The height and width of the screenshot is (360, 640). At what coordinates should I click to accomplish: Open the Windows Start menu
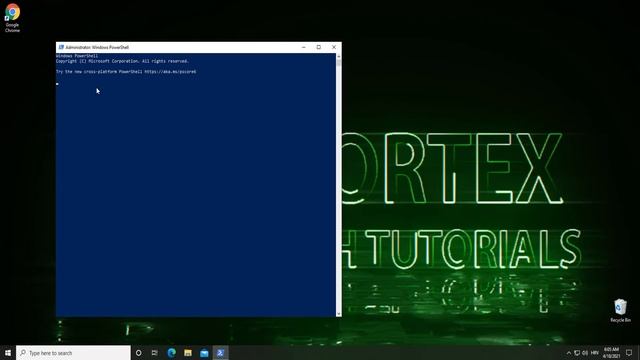tap(8, 353)
